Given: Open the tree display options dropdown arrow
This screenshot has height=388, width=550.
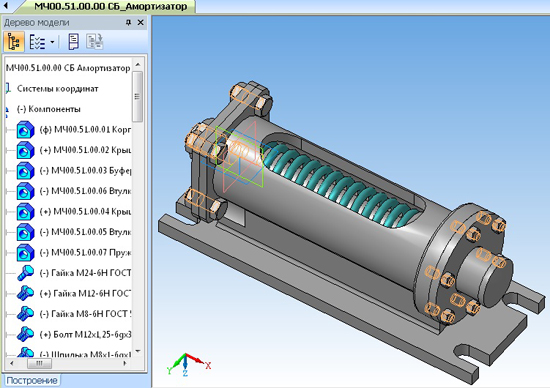Looking at the screenshot, I should pyautogui.click(x=52, y=42).
